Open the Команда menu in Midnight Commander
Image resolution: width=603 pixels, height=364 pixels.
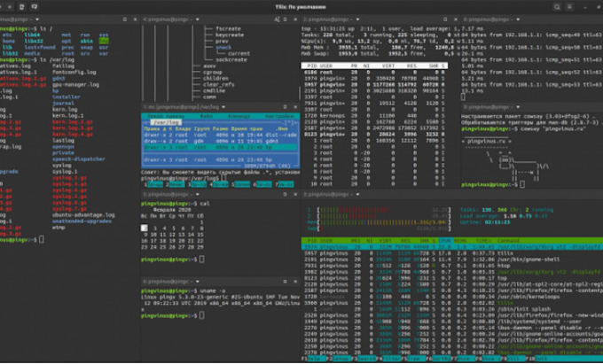239,116
